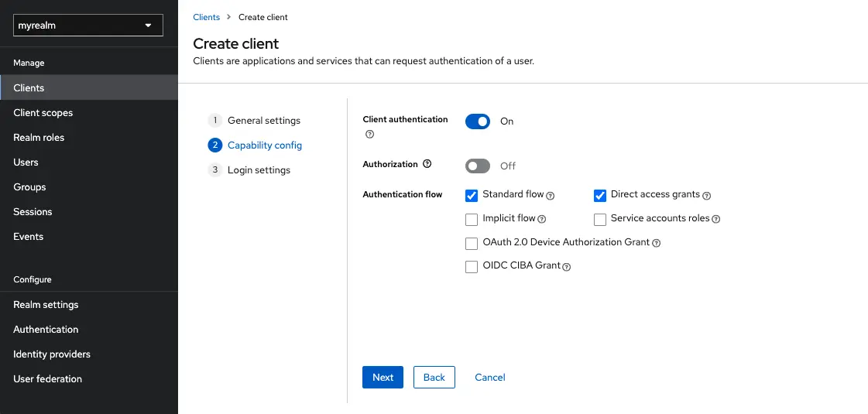Jump to Login settings wizard step
Viewport: 868px width, 414px height.
(x=249, y=170)
